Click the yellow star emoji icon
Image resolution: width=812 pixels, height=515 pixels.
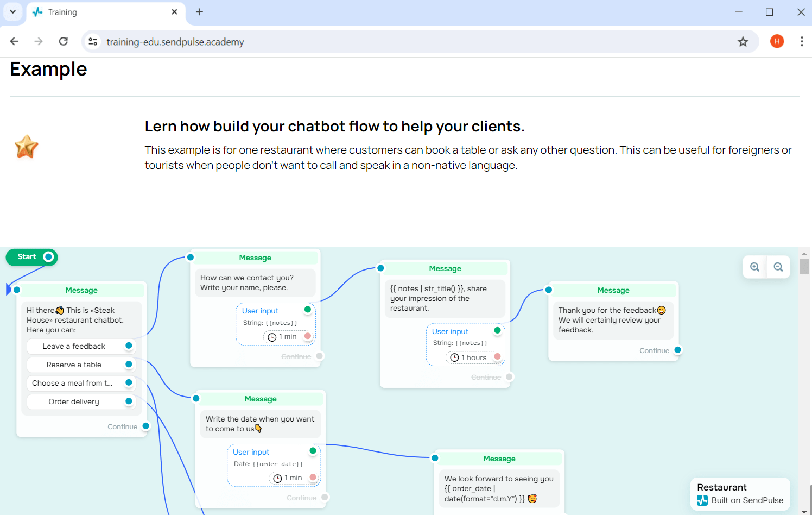click(26, 147)
